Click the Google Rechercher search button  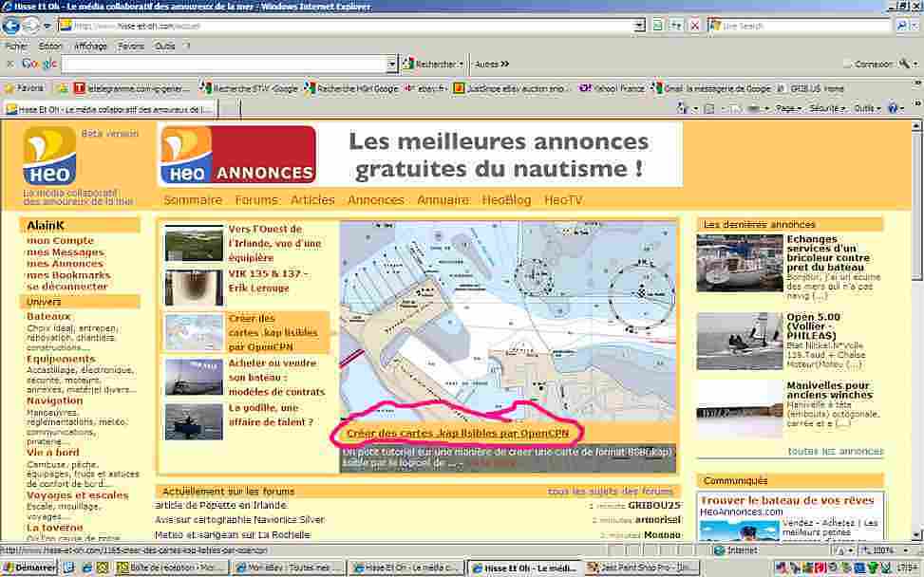click(x=433, y=64)
